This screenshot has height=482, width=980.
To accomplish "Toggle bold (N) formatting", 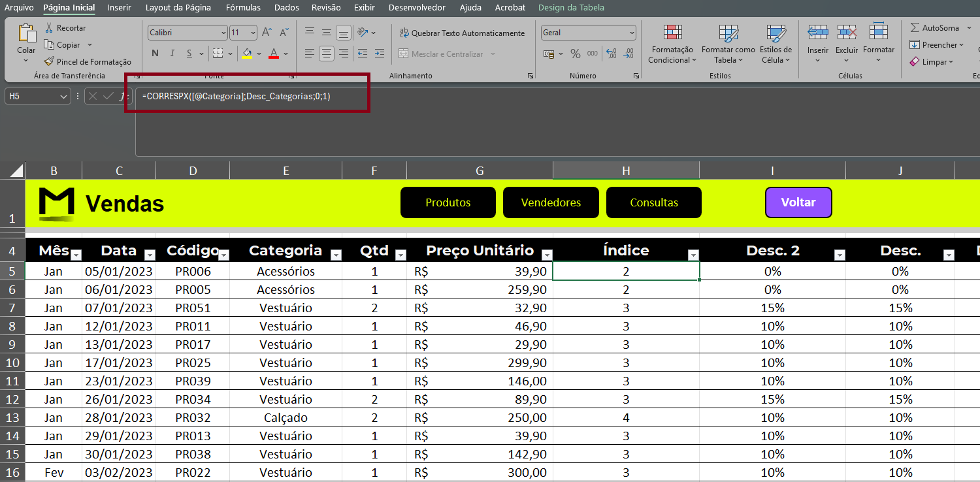I will 155,54.
